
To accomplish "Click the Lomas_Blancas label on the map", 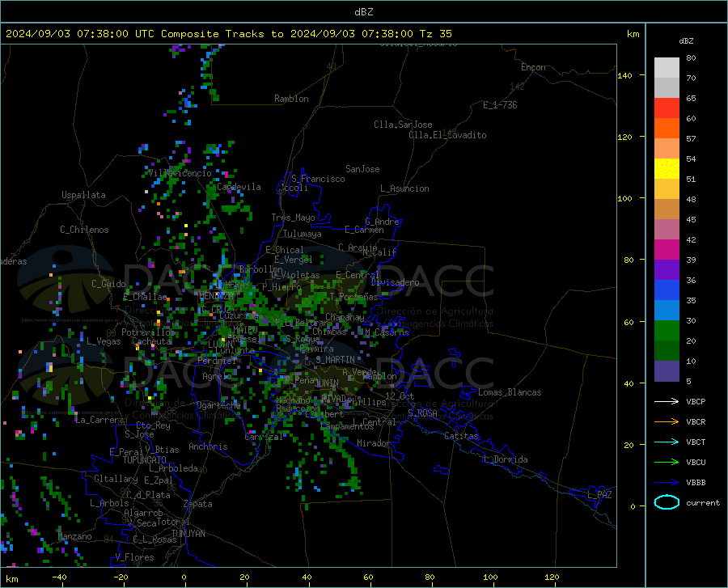I will pos(510,392).
